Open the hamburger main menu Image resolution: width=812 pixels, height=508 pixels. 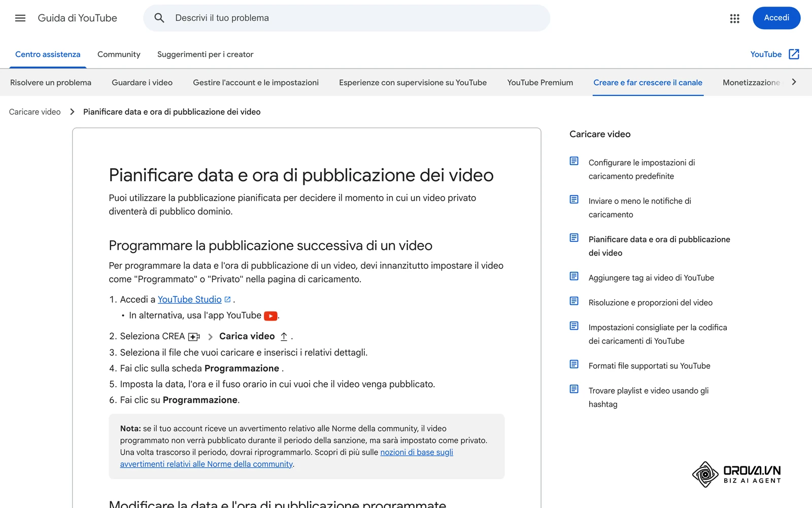(x=20, y=18)
